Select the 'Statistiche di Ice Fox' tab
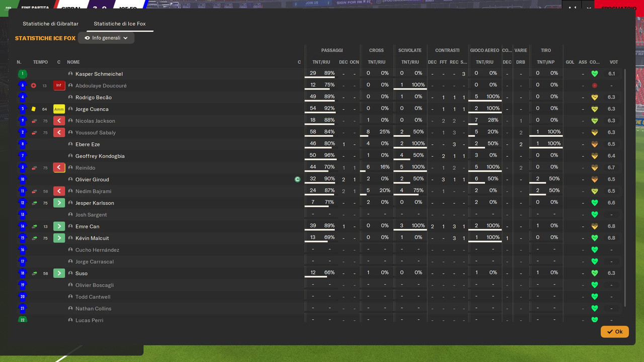Screen dimensions: 644x362 [120, 24]
